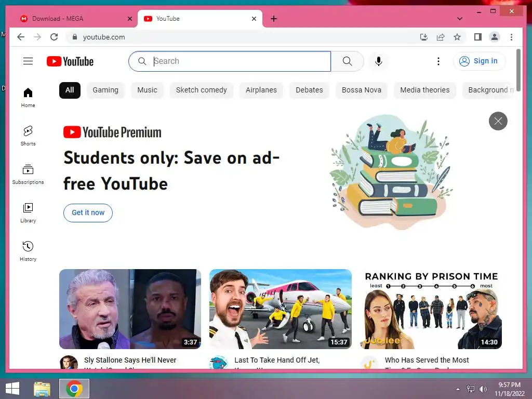This screenshot has width=532, height=399.
Task: Filter videos by Music
Action: [x=147, y=90]
